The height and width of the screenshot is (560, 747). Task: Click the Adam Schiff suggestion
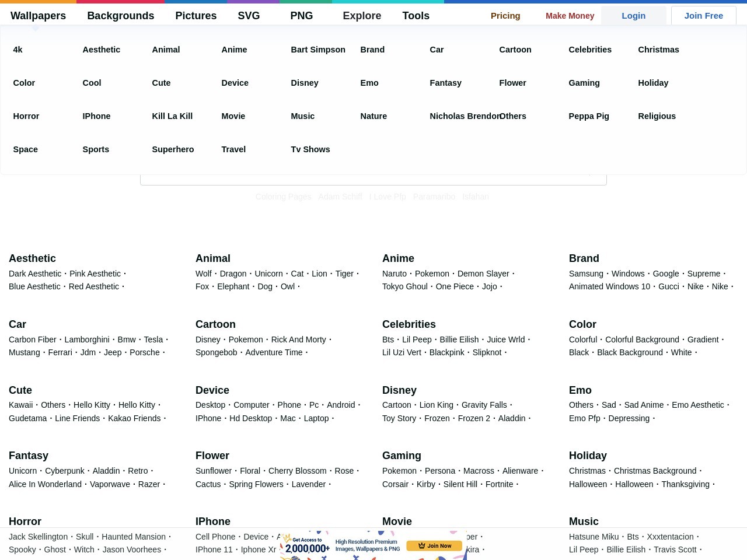pos(340,197)
